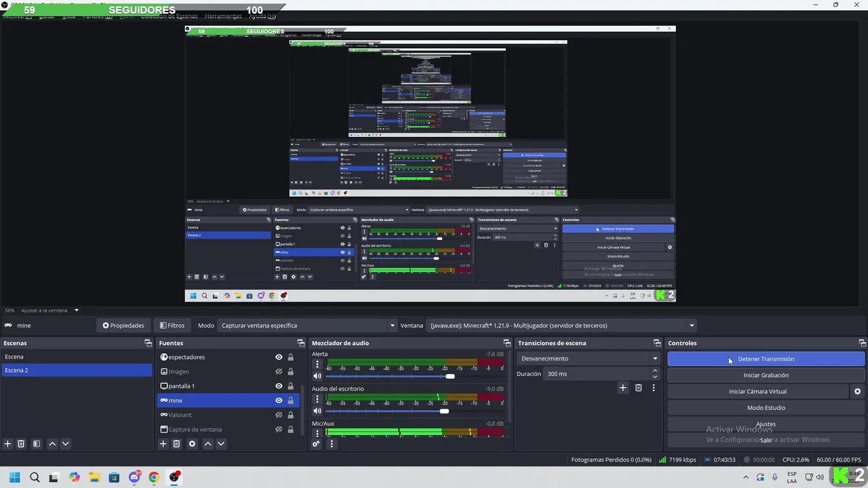The width and height of the screenshot is (868, 488).
Task: Open source properties gear in Fuentes
Action: 192,444
